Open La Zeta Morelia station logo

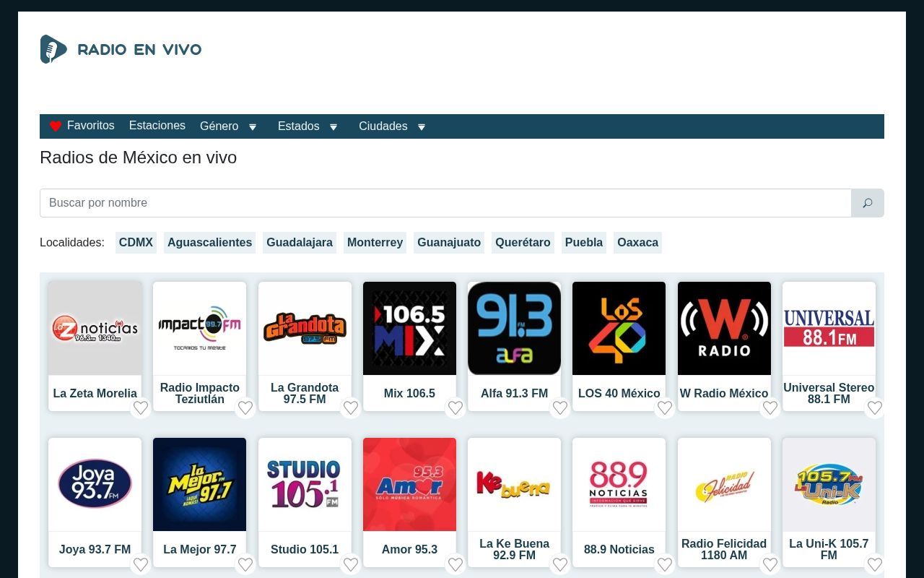point(95,328)
